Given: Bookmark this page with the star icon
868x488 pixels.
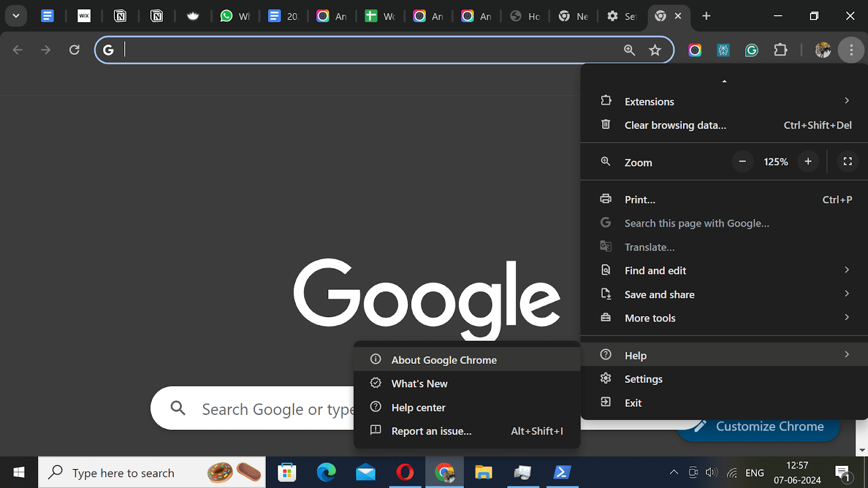Looking at the screenshot, I should [655, 49].
